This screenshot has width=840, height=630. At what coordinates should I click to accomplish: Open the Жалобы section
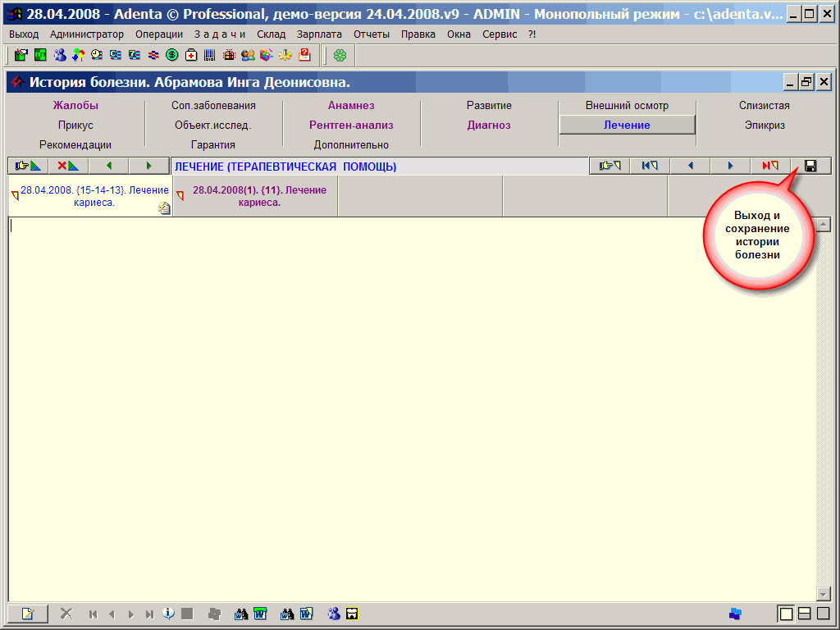[75, 106]
